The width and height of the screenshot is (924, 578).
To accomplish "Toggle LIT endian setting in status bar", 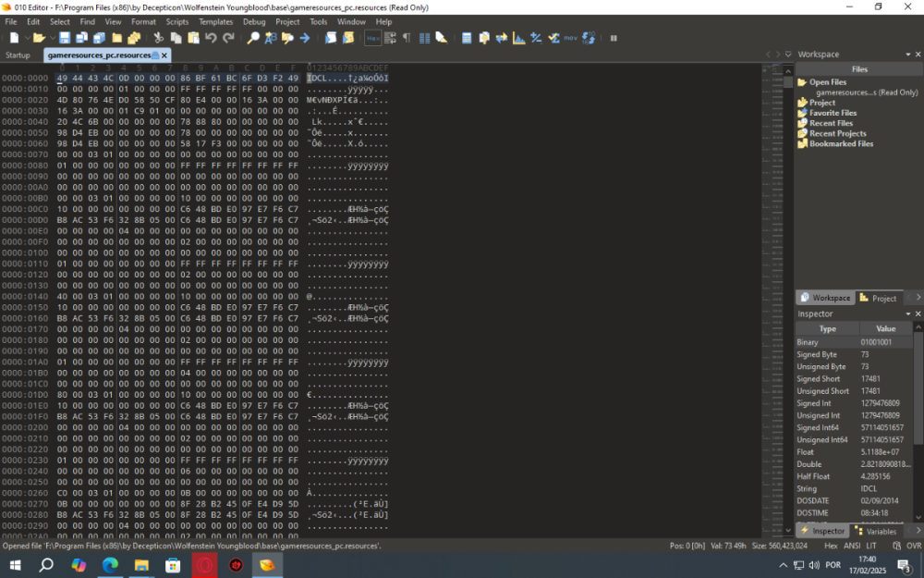I will [x=871, y=546].
